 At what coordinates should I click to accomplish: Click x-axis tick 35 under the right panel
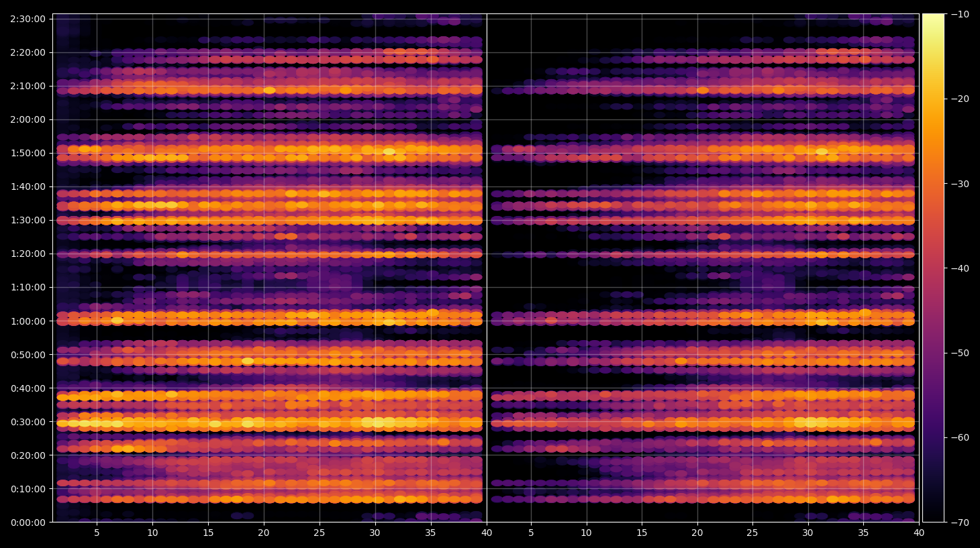[x=863, y=533]
